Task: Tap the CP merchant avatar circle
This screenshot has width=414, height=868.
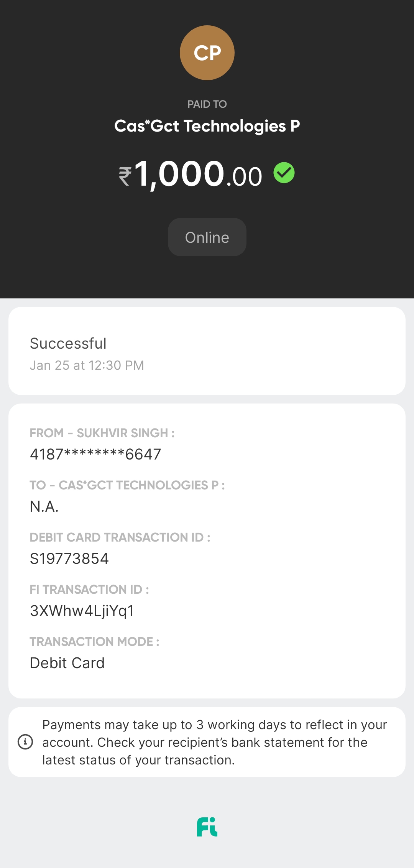Action: coord(207,53)
